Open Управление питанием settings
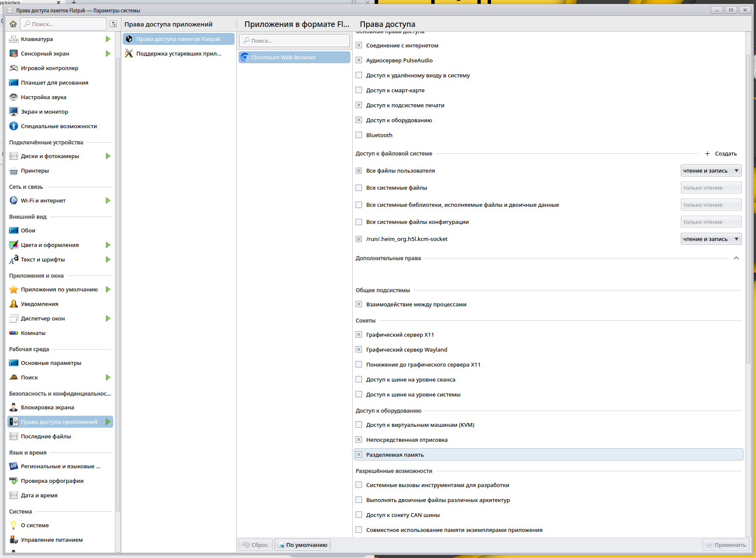 coord(60,540)
